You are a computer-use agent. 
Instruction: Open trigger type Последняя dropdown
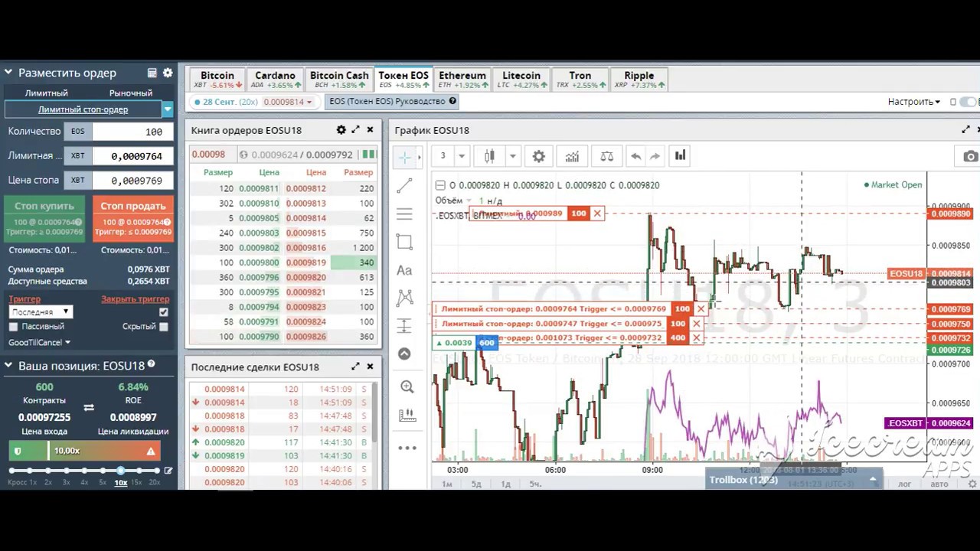40,312
